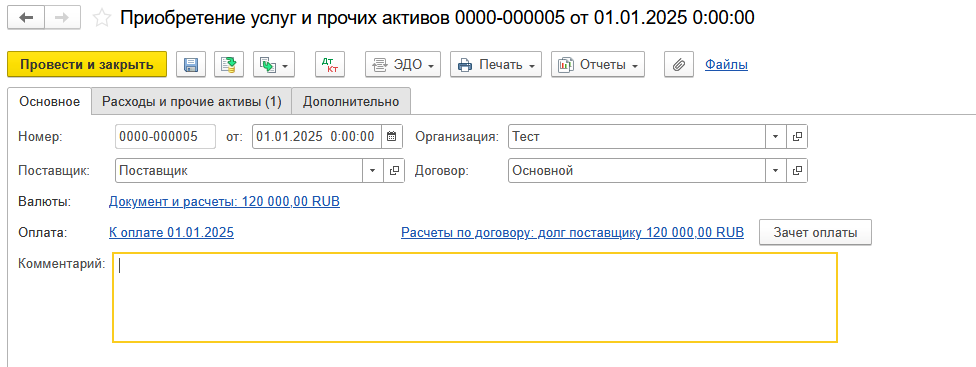Open the ЭДО menu

403,65
